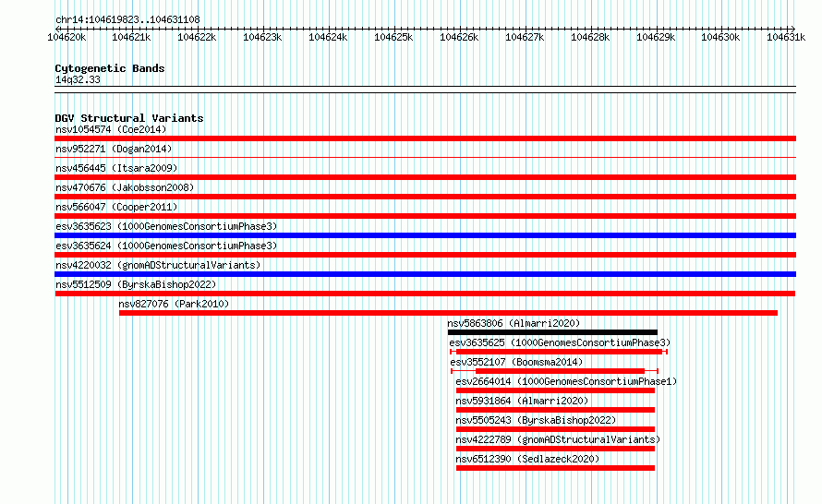Click the red bar under nsv6512390
Screen dimensions: 822x504
point(556,468)
